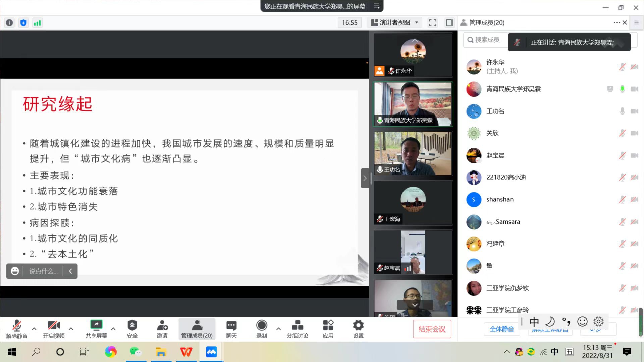Click Mute All (全体静音) button
This screenshot has height=362, width=644.
[502, 329]
